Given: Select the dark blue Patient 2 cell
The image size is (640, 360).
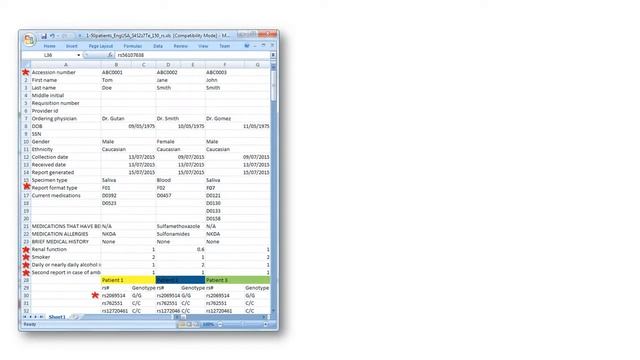Looking at the screenshot, I should click(180, 280).
